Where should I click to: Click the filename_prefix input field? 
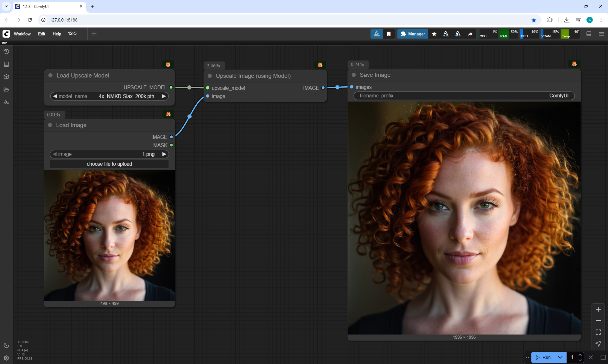[x=464, y=96]
